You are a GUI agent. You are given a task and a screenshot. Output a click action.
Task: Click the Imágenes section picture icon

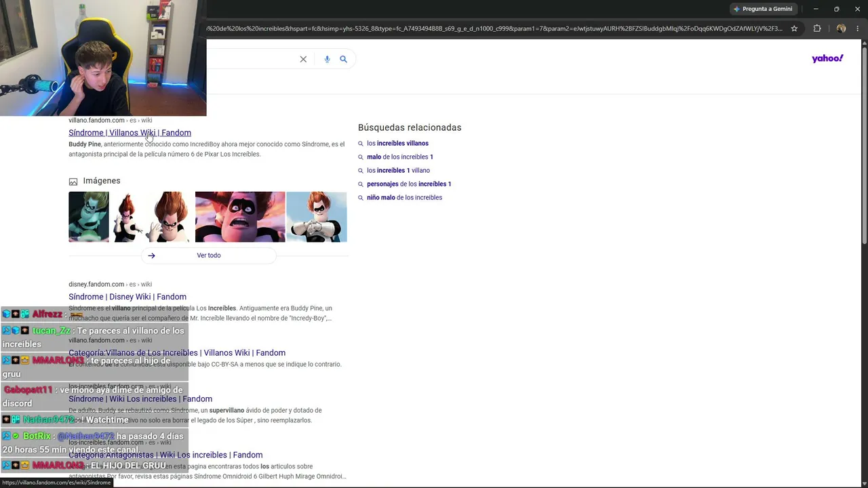tap(73, 182)
